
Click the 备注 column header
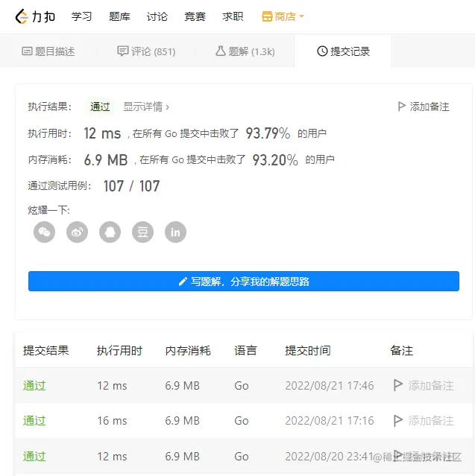[401, 351]
